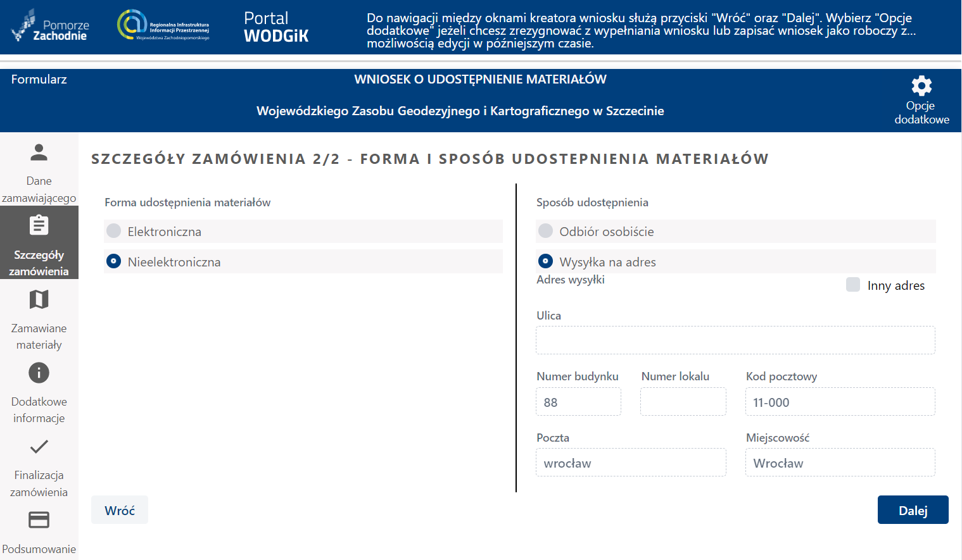The image size is (962, 560).
Task: Click the Dodatkowe informacje info icon
Action: [x=39, y=373]
